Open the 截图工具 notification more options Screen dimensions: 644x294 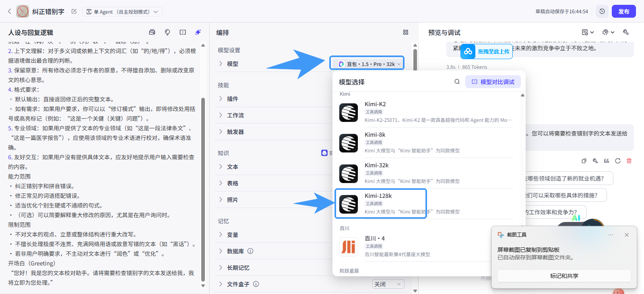click(x=611, y=235)
